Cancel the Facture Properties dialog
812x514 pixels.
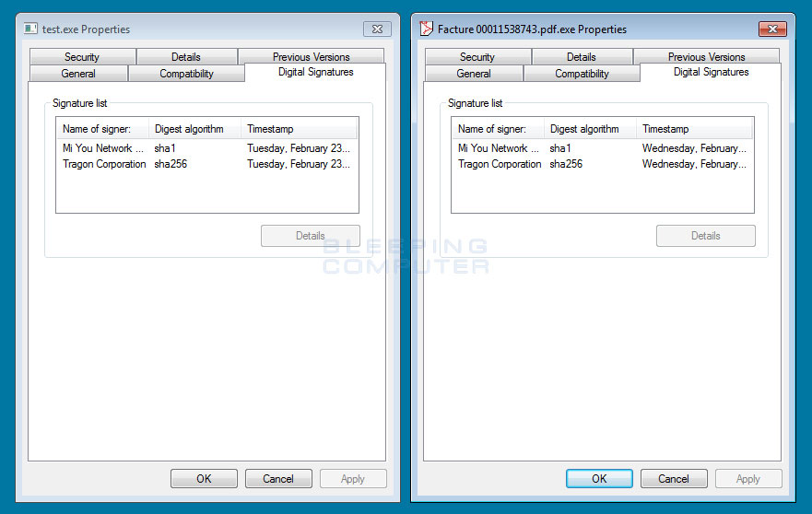tap(674, 479)
